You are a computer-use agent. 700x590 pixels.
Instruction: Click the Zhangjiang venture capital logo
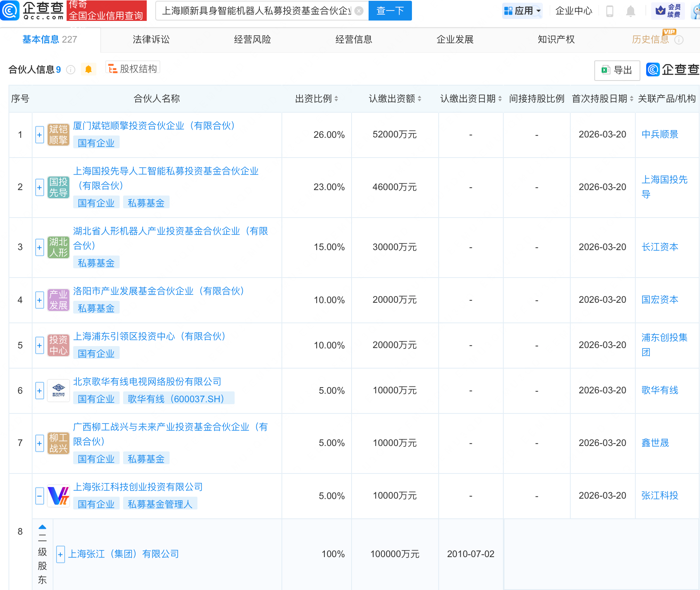pos(58,496)
